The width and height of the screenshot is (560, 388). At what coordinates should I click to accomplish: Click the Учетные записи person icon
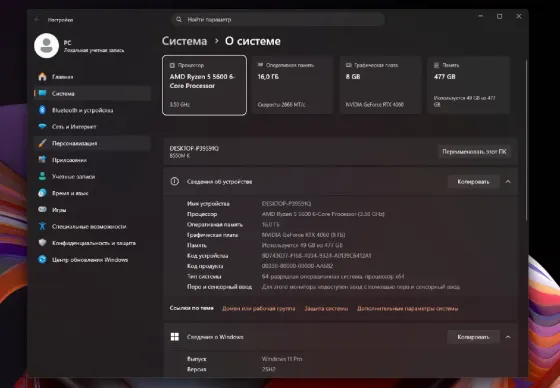[x=42, y=176]
